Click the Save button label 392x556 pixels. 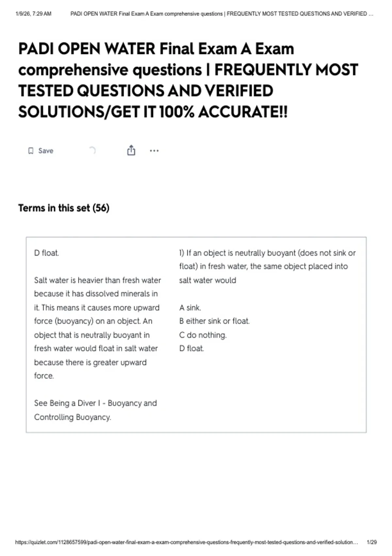[x=46, y=151]
